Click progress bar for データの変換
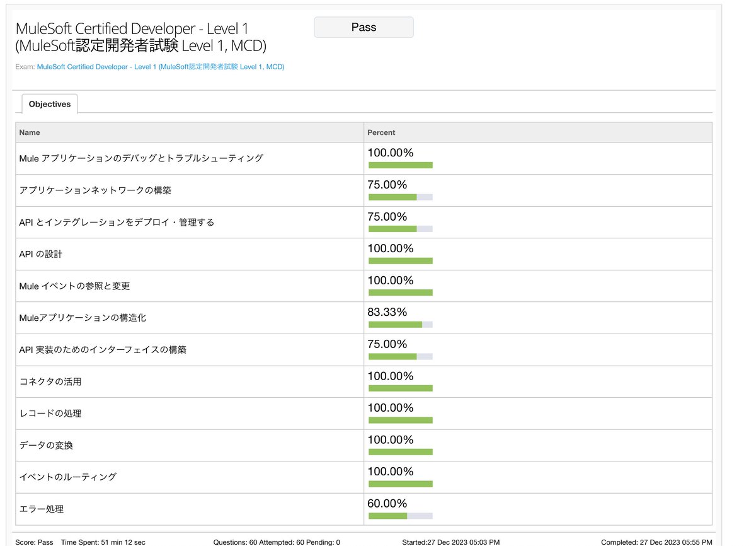 401,452
